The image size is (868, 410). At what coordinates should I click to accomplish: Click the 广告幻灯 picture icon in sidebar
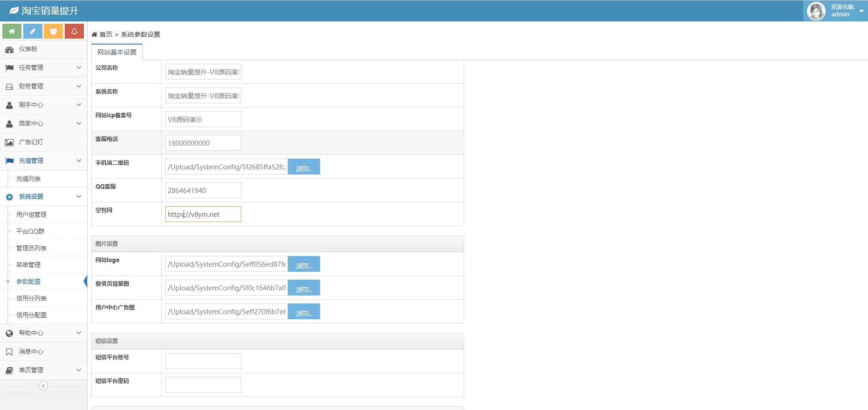coord(9,142)
